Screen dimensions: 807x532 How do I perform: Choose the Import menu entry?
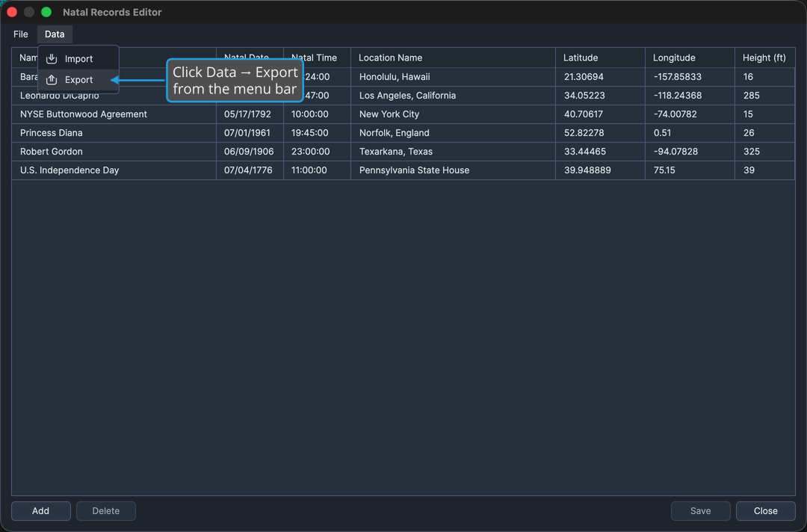click(x=78, y=58)
